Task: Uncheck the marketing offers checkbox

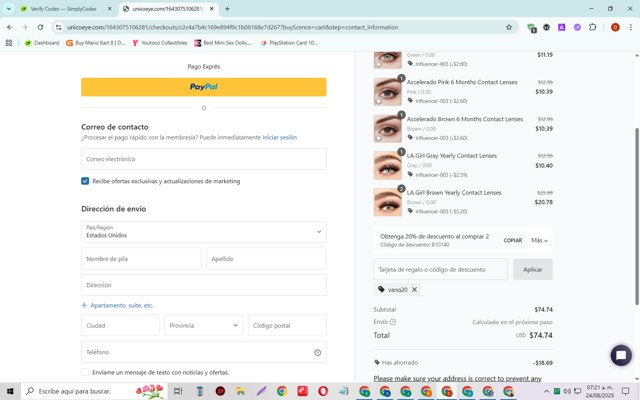Action: click(x=85, y=181)
